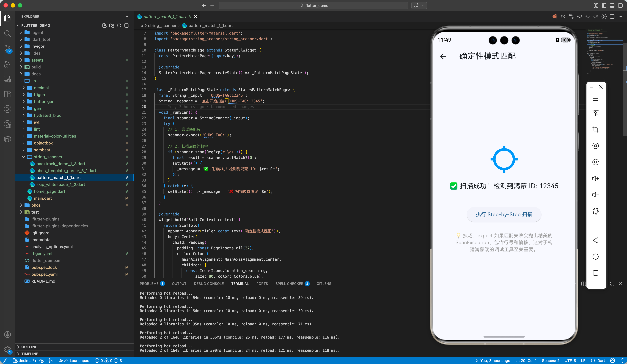
Task: Open the Search view in activity bar
Action: [8, 33]
